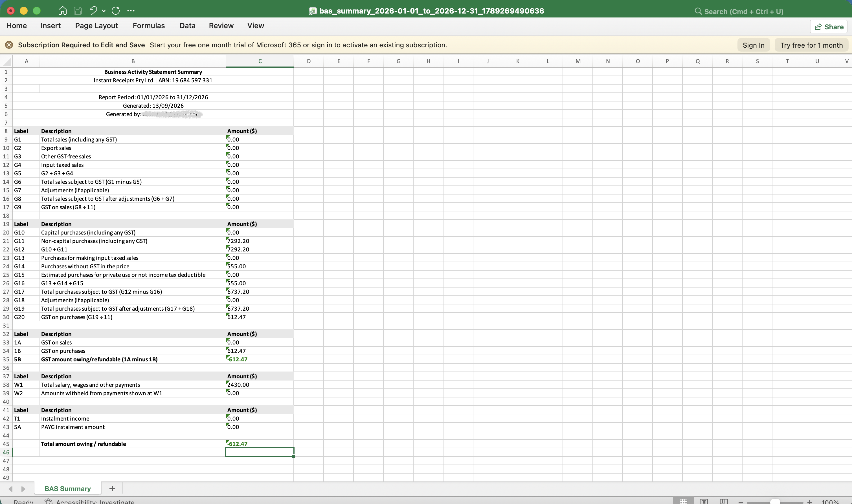Open the Data ribbon tab
852x504 pixels.
tap(187, 26)
